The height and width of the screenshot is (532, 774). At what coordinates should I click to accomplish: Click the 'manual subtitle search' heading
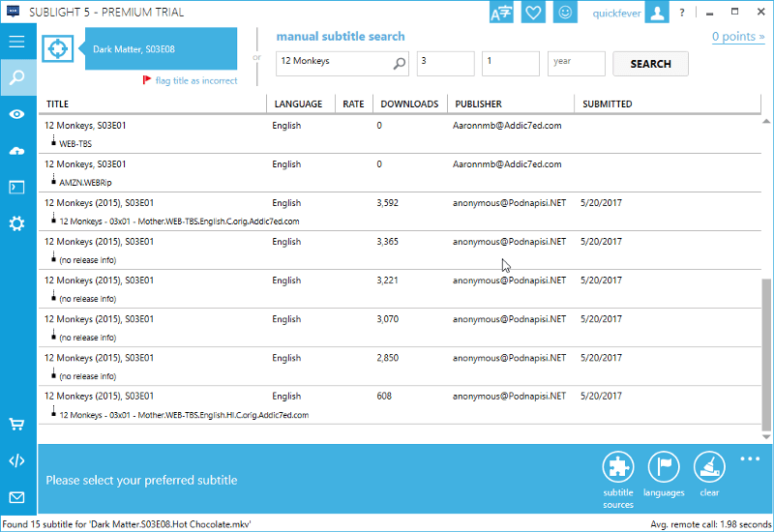click(341, 37)
